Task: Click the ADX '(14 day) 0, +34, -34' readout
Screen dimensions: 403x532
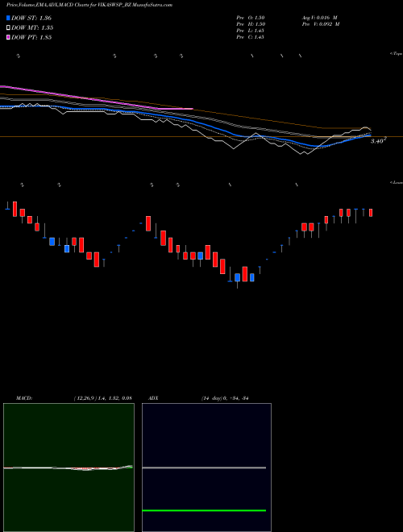Action: click(x=225, y=398)
